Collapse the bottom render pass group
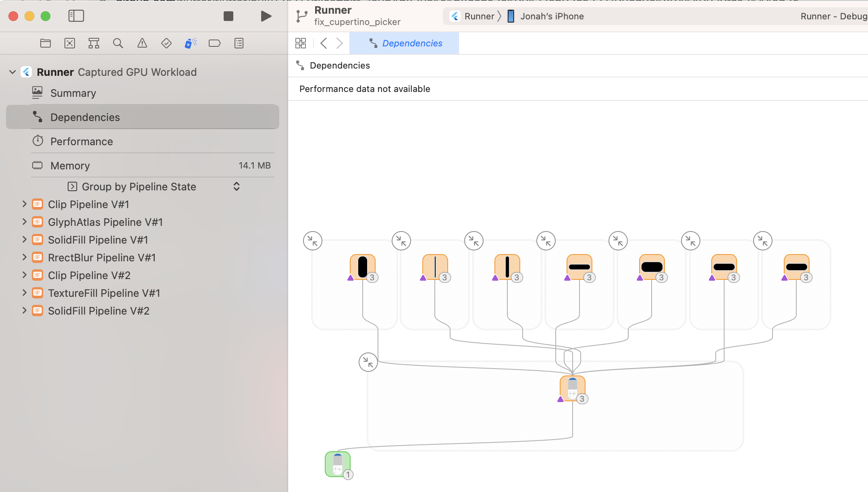868x492 pixels. (368, 362)
